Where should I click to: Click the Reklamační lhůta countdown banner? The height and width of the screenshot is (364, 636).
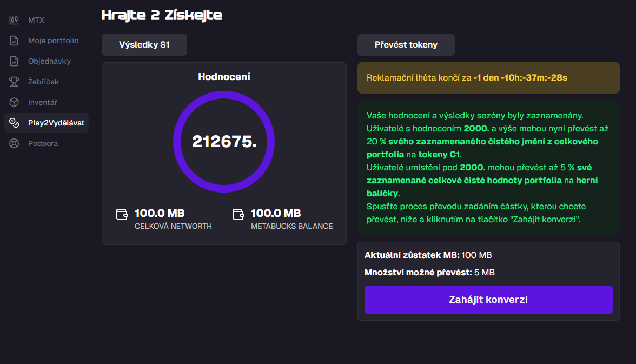pyautogui.click(x=488, y=78)
